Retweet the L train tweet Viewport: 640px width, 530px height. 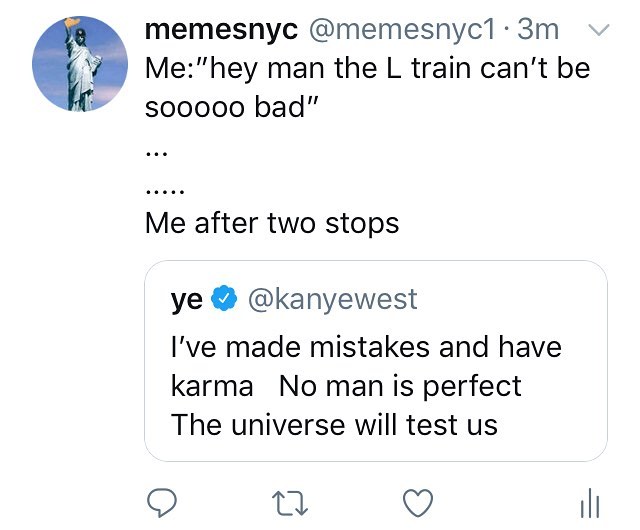[290, 501]
